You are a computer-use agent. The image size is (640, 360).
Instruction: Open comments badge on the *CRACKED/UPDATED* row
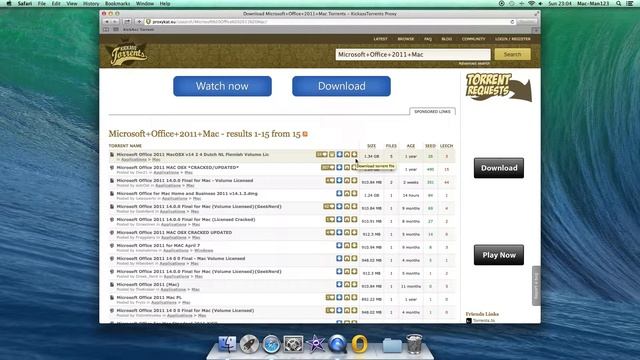pyautogui.click(x=328, y=167)
